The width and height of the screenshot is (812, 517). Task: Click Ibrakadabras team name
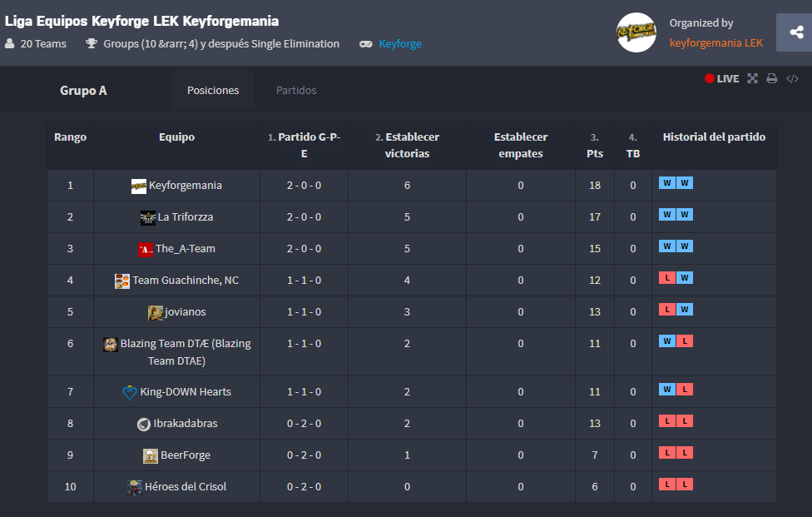186,423
